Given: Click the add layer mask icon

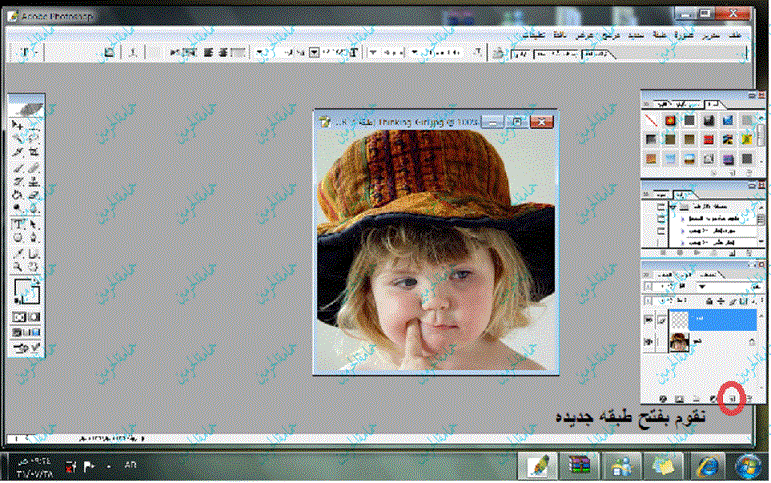Looking at the screenshot, I should [680, 397].
